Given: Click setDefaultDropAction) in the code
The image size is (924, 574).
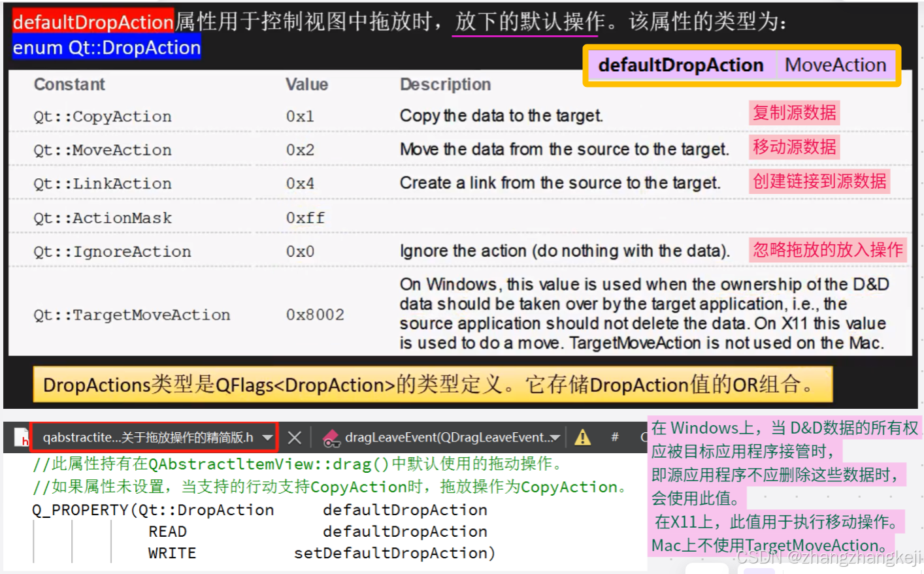Looking at the screenshot, I should 395,553.
